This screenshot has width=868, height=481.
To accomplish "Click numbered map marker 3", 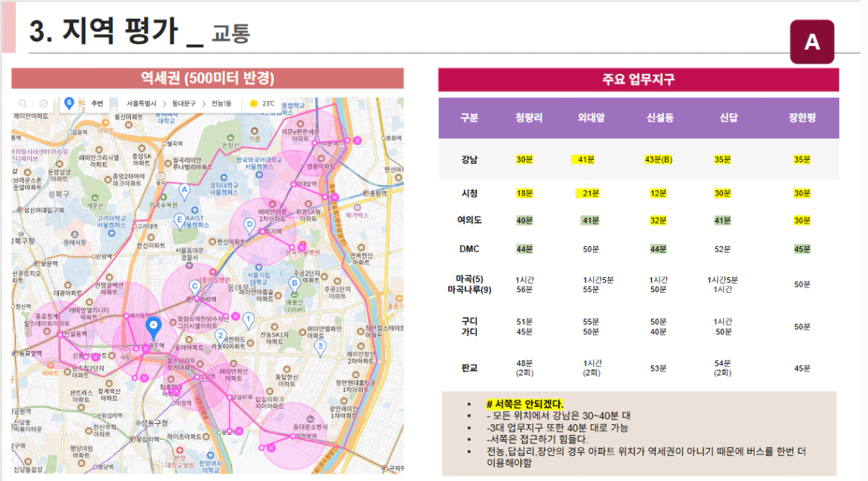I will [320, 347].
